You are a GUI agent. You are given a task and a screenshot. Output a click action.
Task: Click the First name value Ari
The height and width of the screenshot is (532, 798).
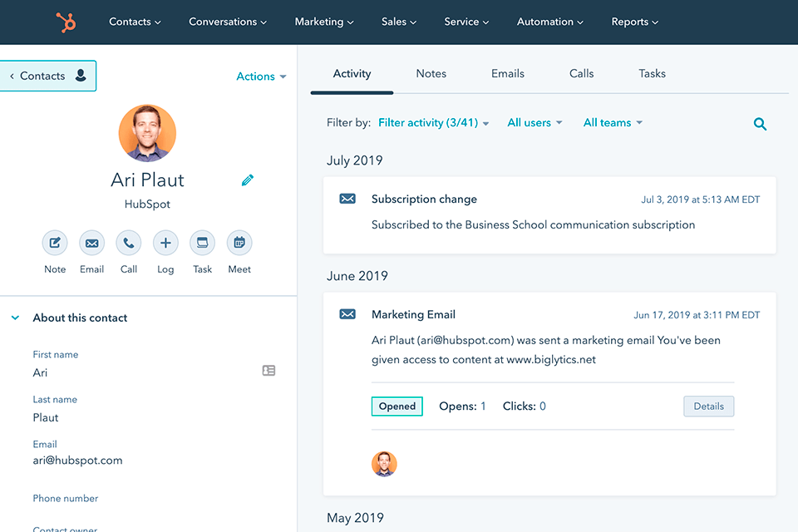coord(40,372)
